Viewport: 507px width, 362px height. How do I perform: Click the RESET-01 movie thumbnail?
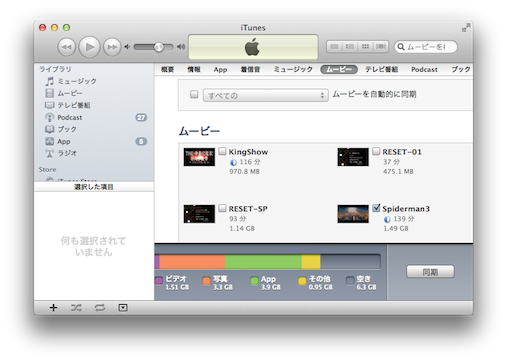353,157
